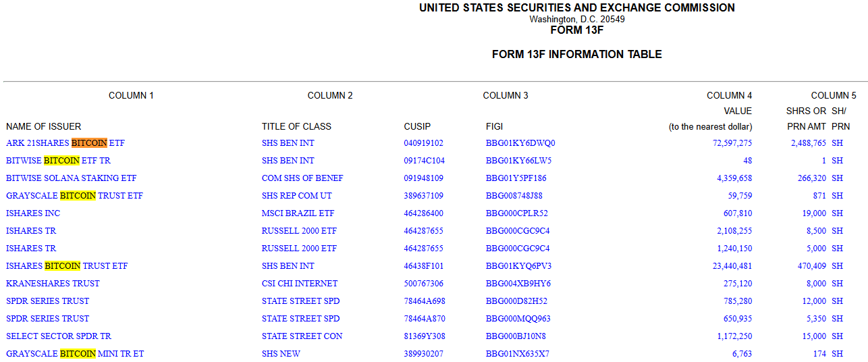868x362 pixels.
Task: Click the SELECT SECTOR SPDR TR issuer
Action: tap(59, 336)
